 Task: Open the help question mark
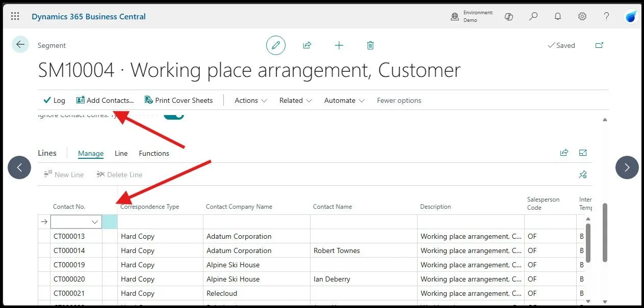point(606,16)
